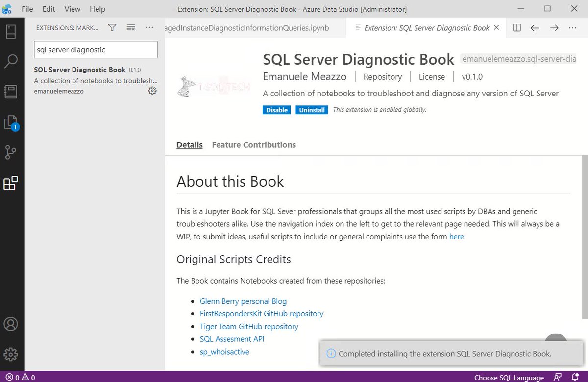Open the Manage gear in the activity bar

point(11,354)
